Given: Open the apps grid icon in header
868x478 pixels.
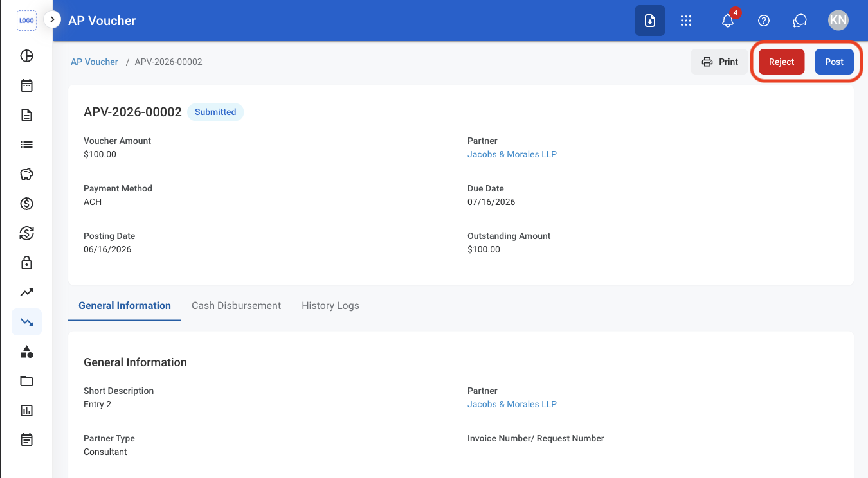Looking at the screenshot, I should coord(686,21).
